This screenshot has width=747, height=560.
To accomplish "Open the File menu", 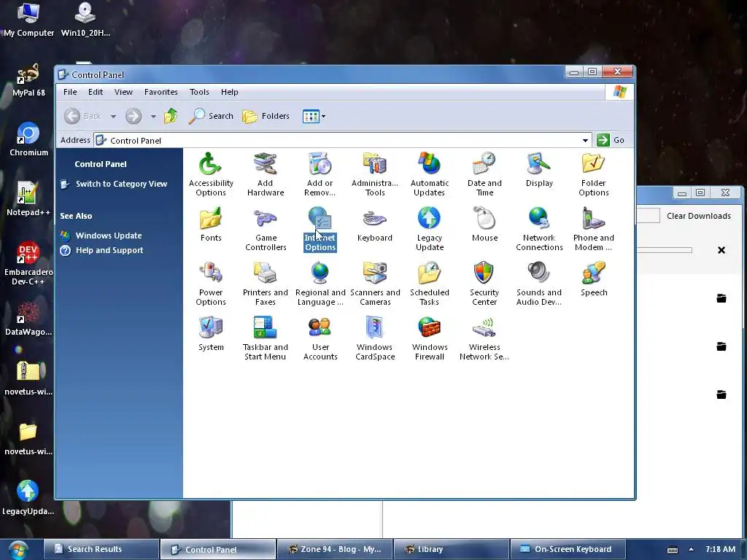I will (70, 92).
